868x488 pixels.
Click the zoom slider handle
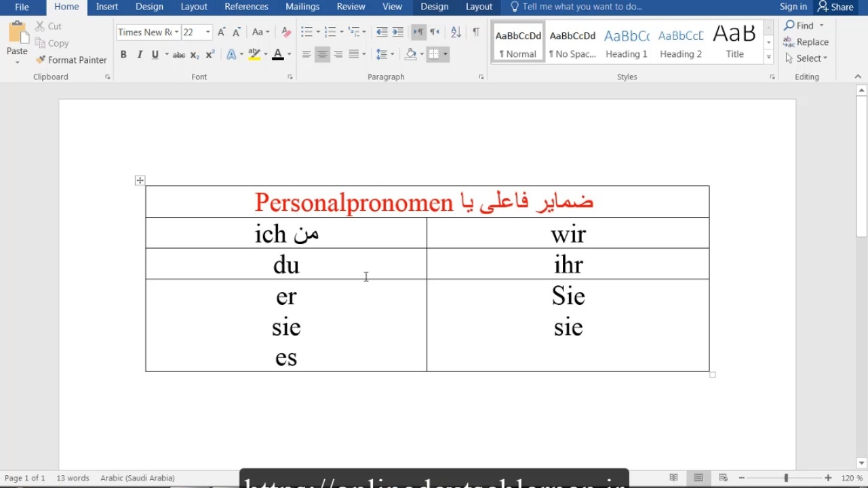pos(786,478)
